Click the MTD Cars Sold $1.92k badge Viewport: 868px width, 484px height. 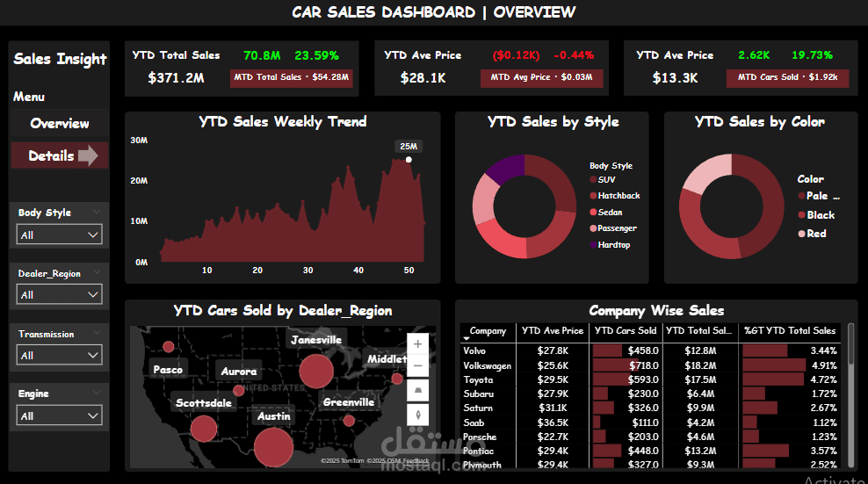click(788, 77)
